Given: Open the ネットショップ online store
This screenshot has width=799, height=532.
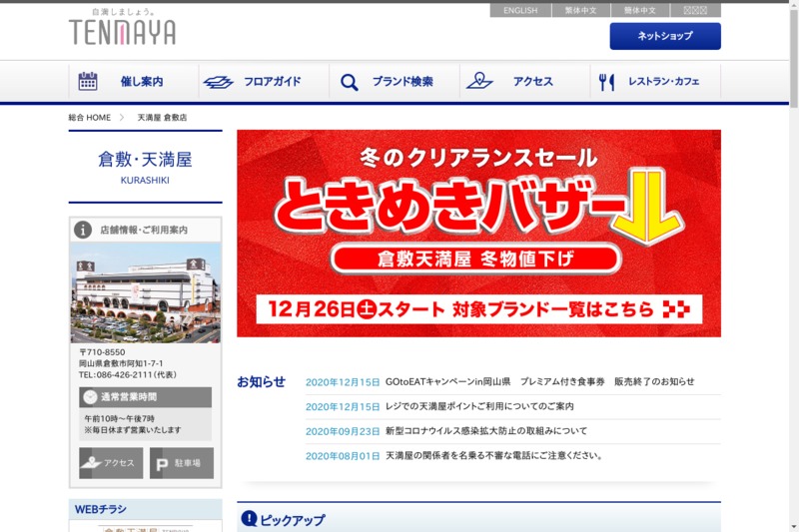Looking at the screenshot, I should (664, 37).
